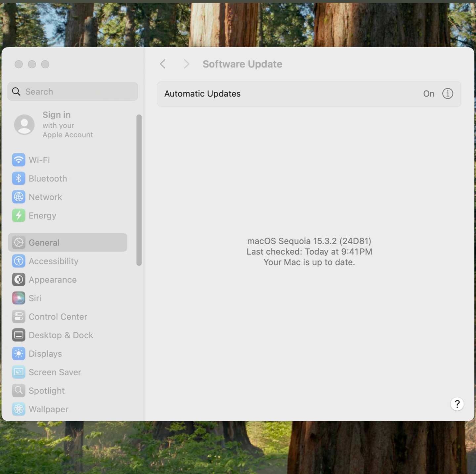Open the Control Center icon
This screenshot has width=476, height=474.
pos(19,317)
